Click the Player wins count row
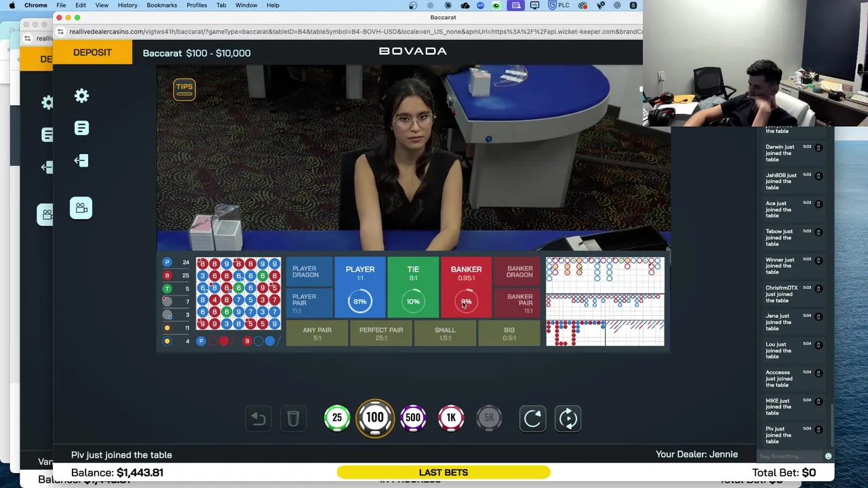The width and height of the screenshot is (868, 488). click(x=176, y=262)
